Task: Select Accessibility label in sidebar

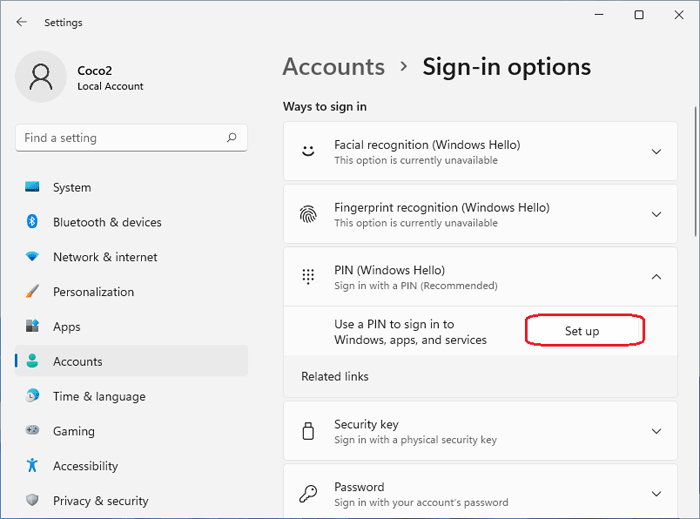Action: [85, 466]
